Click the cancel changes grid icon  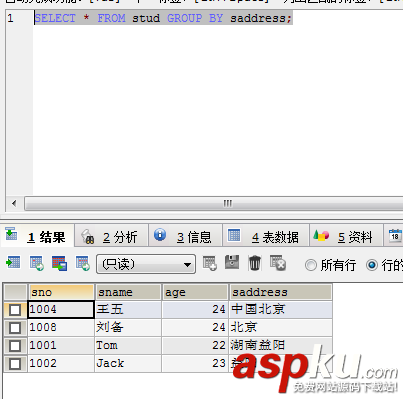[x=278, y=263]
